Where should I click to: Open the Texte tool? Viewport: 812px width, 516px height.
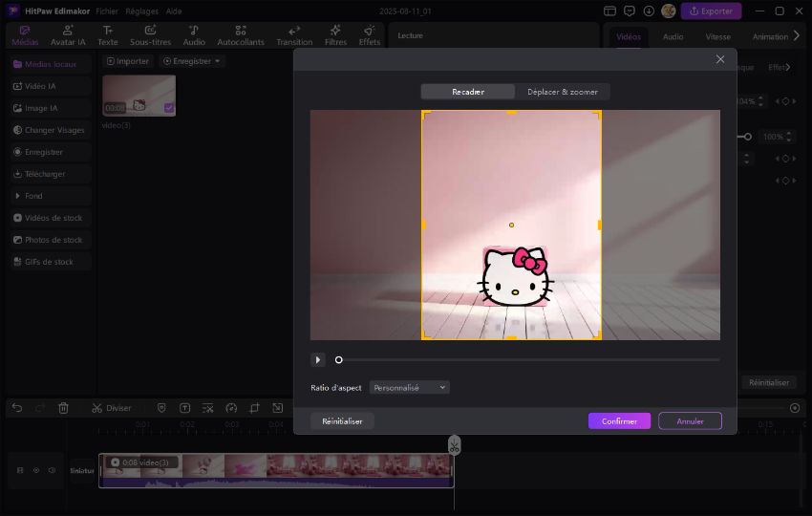click(x=108, y=35)
